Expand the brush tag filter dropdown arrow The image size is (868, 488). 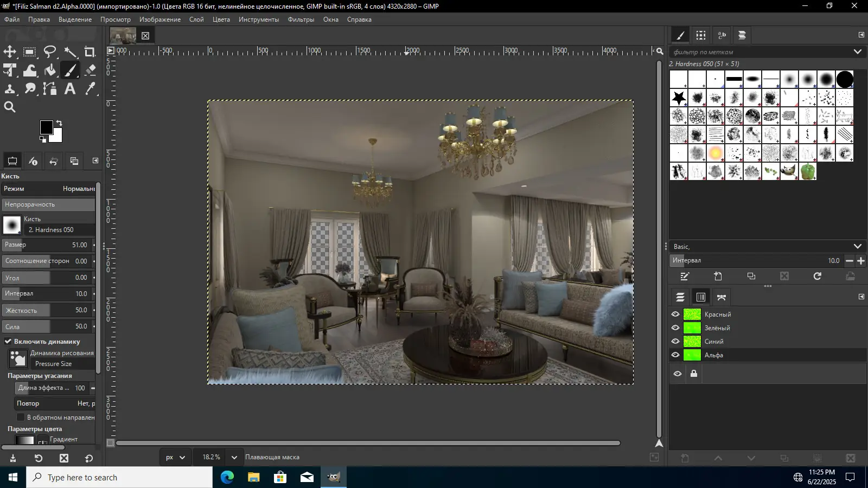point(858,52)
